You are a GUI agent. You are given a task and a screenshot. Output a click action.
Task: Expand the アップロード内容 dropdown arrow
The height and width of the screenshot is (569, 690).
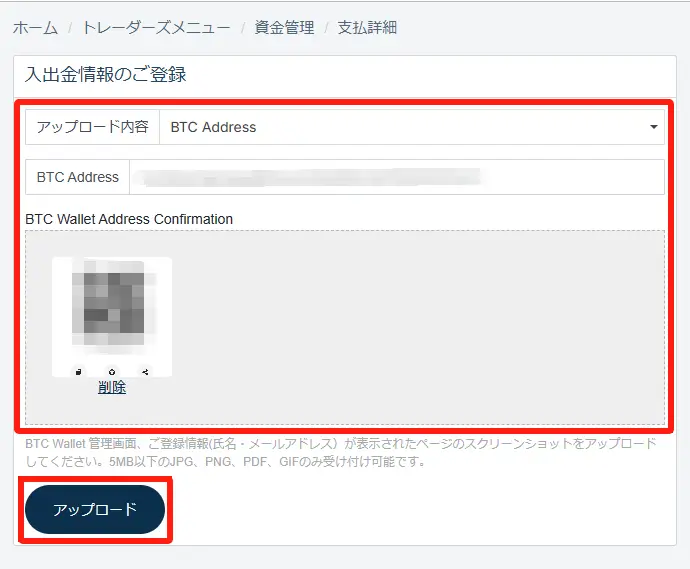tap(653, 127)
